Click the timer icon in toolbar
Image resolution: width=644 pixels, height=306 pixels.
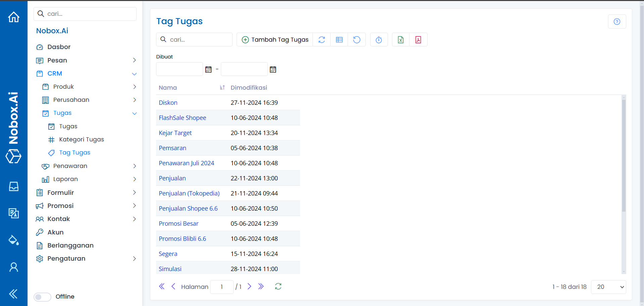click(x=379, y=40)
